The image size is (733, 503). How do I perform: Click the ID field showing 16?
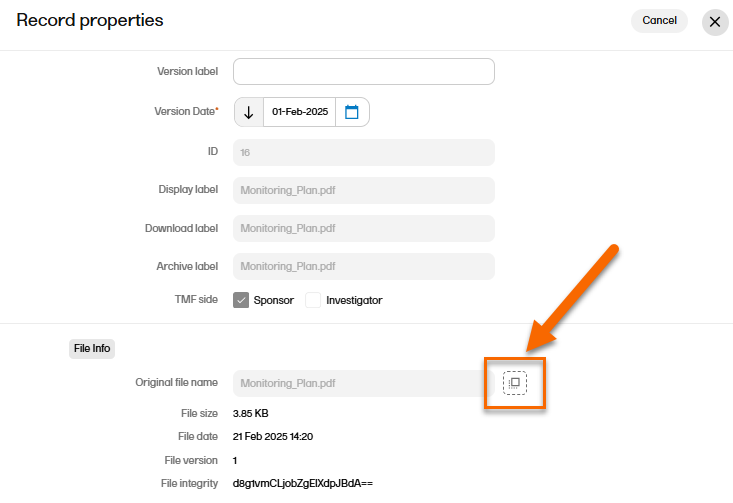point(364,152)
